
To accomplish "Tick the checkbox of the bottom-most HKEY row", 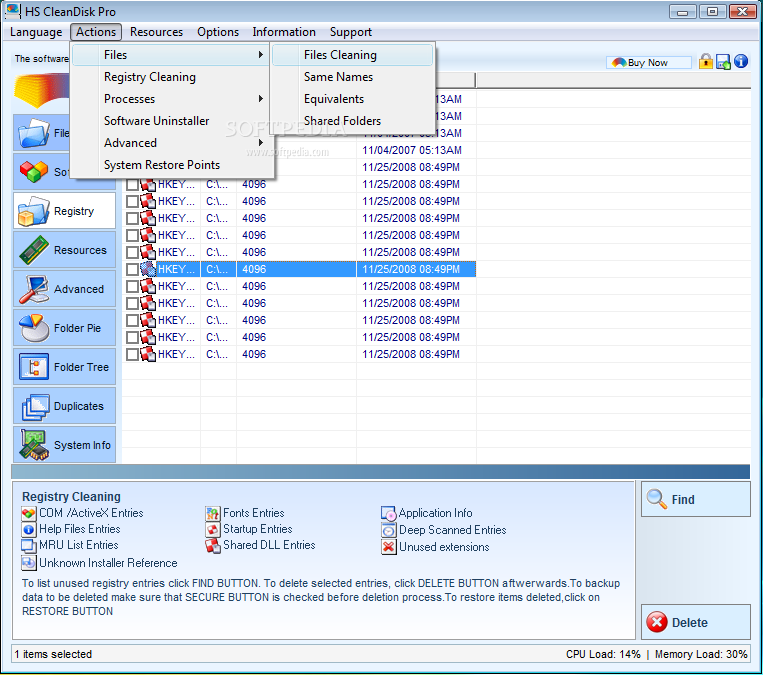I will tap(132, 354).
